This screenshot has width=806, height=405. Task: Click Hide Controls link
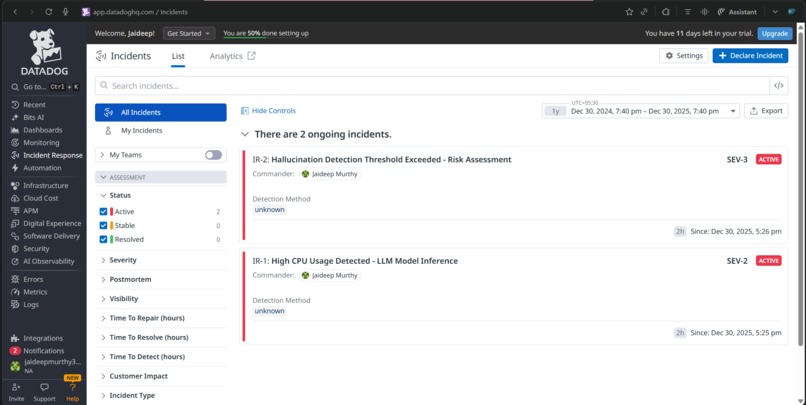pos(268,111)
